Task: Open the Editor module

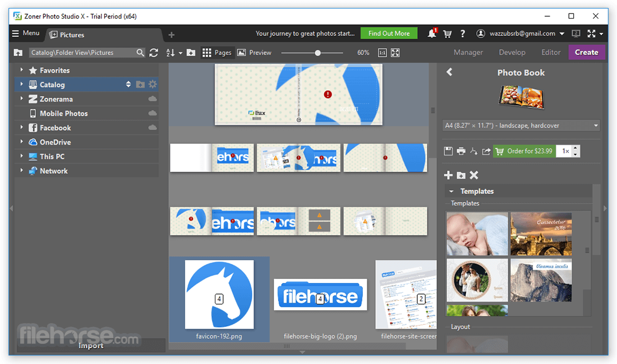Action: pos(551,52)
